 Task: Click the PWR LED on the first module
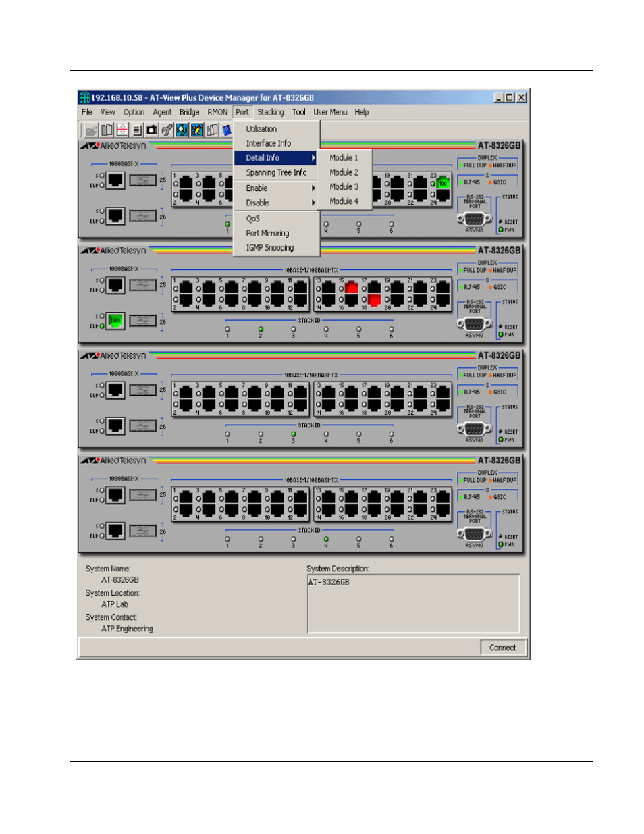click(501, 230)
